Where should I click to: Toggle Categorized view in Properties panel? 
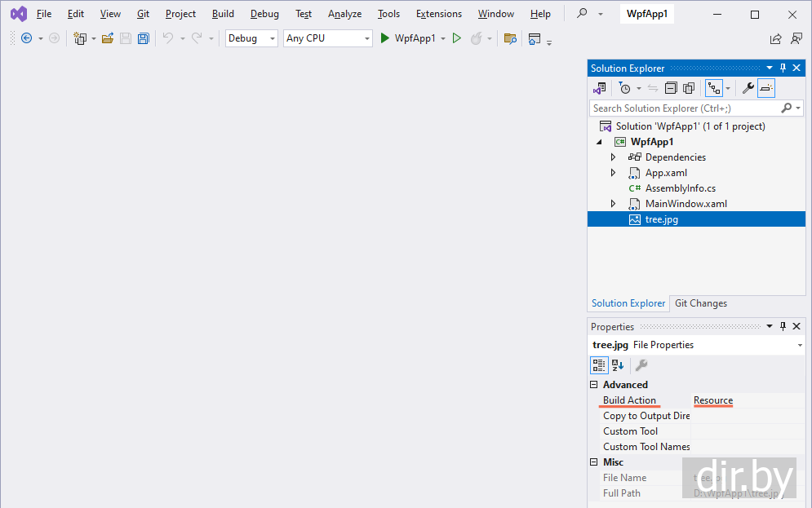coord(599,365)
